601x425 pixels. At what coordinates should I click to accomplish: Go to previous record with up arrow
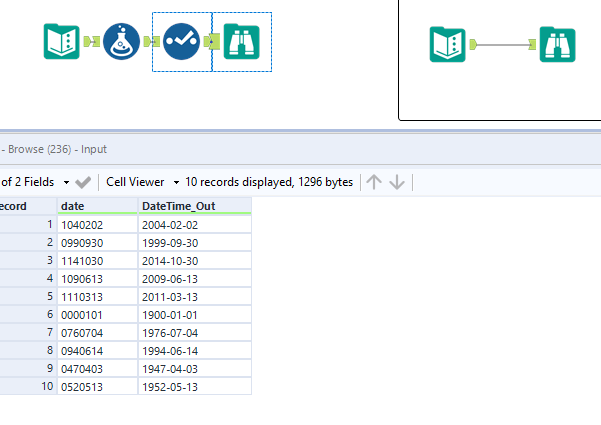pyautogui.click(x=374, y=182)
